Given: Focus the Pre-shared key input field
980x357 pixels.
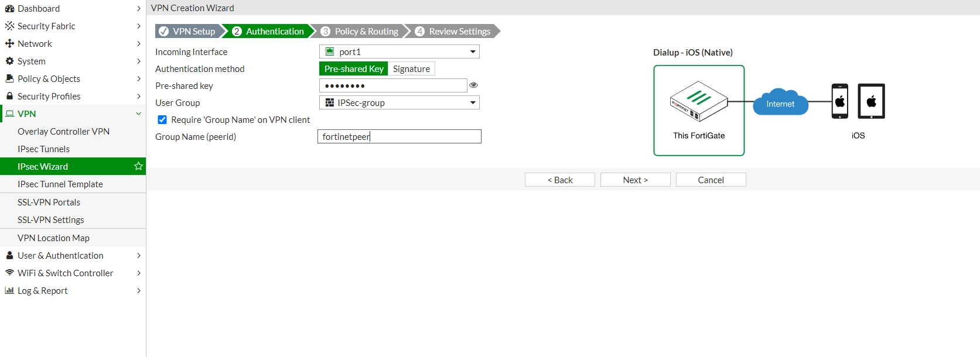Looking at the screenshot, I should click(x=393, y=85).
